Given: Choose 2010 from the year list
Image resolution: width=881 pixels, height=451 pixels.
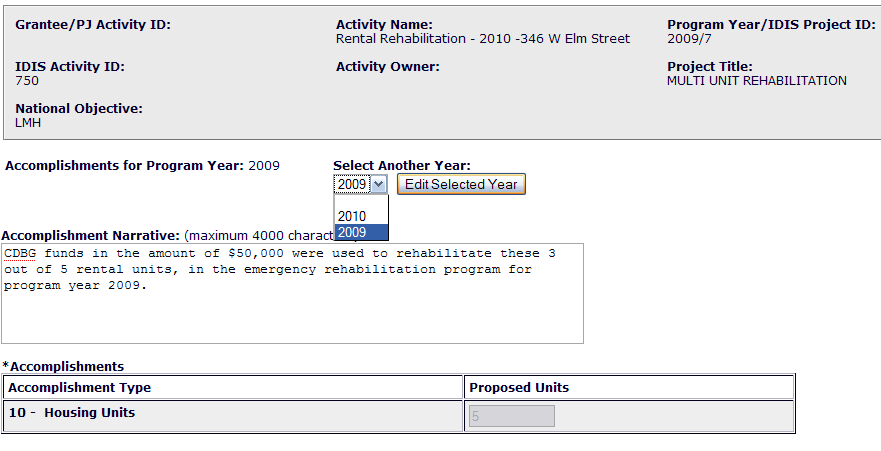Looking at the screenshot, I should pos(352,216).
